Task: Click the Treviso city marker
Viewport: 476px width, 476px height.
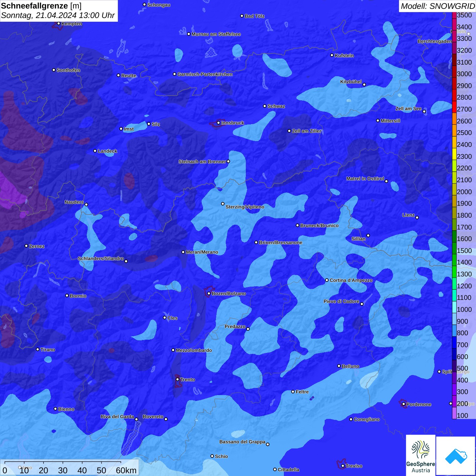Action: 343,466
